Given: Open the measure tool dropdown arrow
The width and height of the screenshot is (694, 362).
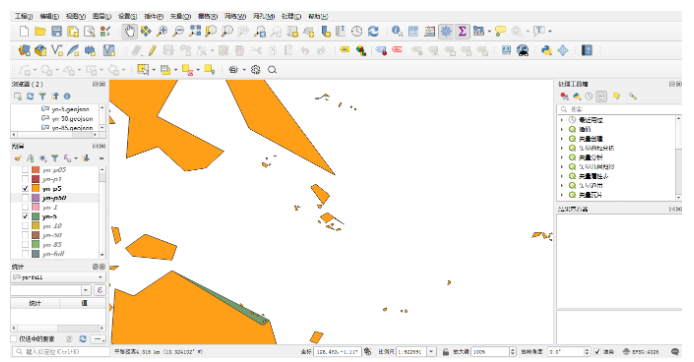Looking at the screenshot, I should point(489,31).
